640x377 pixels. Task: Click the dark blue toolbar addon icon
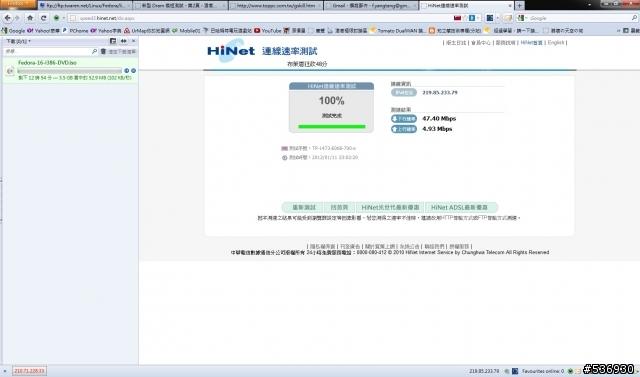[490, 18]
